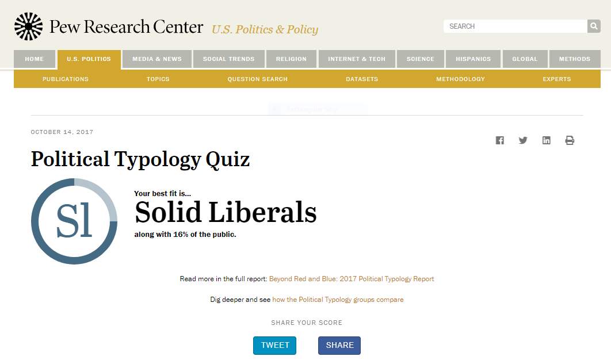Share via the LinkedIn icon

pos(547,140)
